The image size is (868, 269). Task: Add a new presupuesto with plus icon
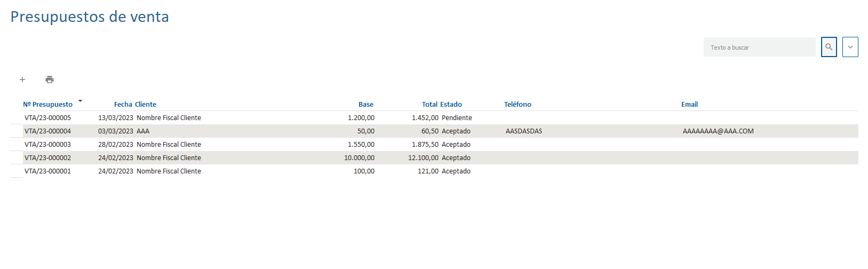pos(22,80)
